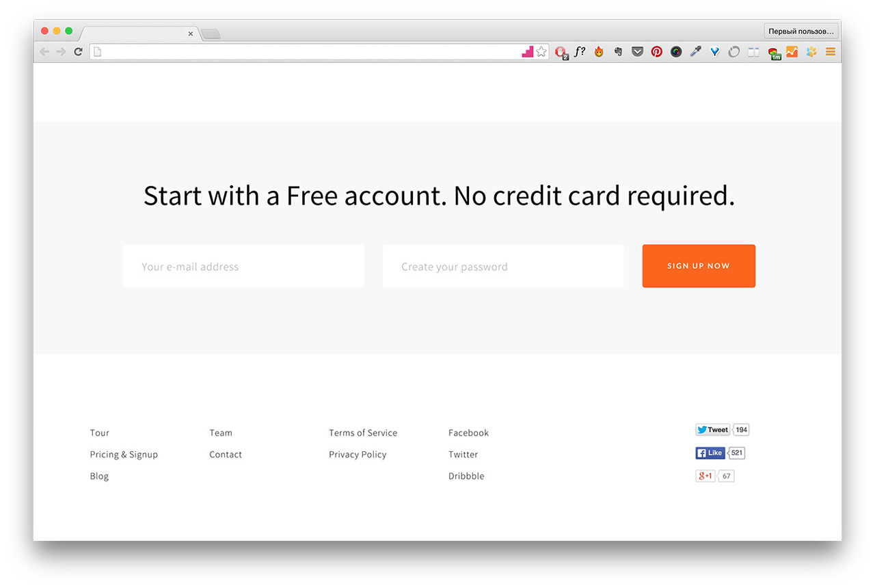Open the Pinterest extension icon
Viewport: 875px width, 588px height.
pyautogui.click(x=657, y=51)
